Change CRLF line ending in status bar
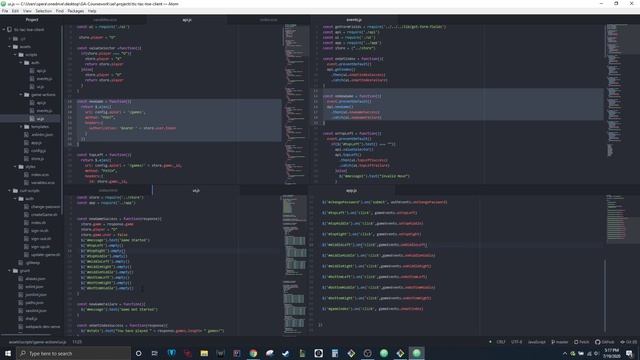 pos(501,342)
